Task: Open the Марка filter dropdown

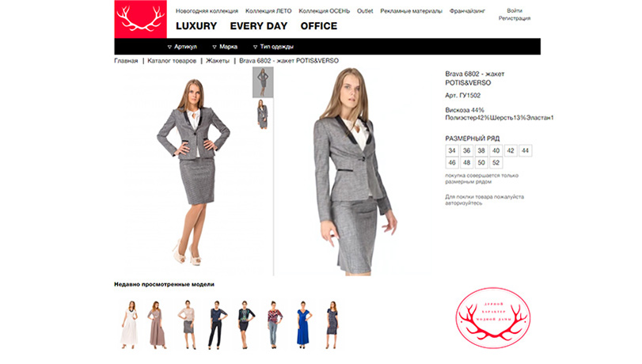Action: [225, 47]
